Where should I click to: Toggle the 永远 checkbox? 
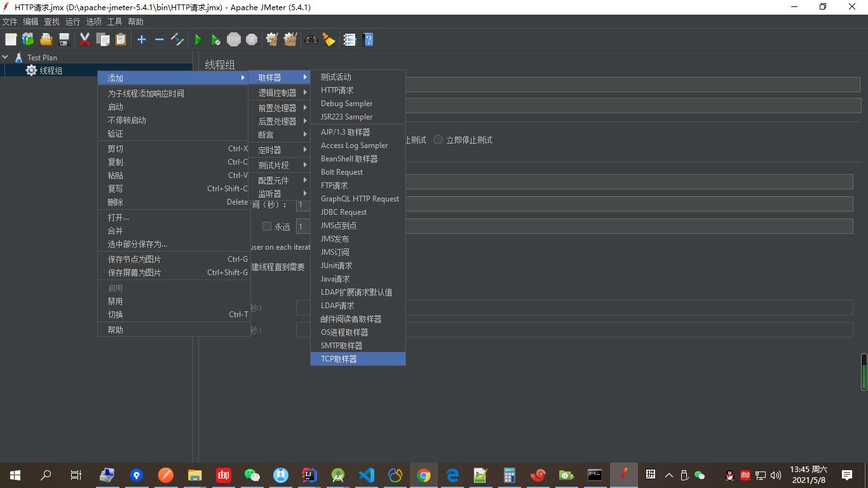pyautogui.click(x=267, y=226)
